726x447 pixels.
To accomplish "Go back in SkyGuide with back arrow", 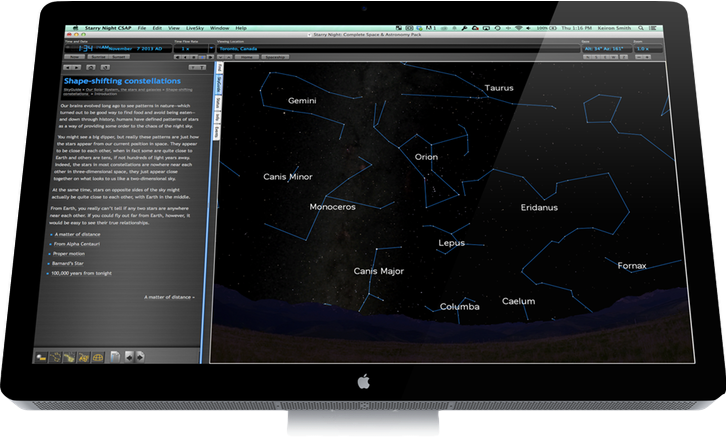I will click(x=67, y=68).
